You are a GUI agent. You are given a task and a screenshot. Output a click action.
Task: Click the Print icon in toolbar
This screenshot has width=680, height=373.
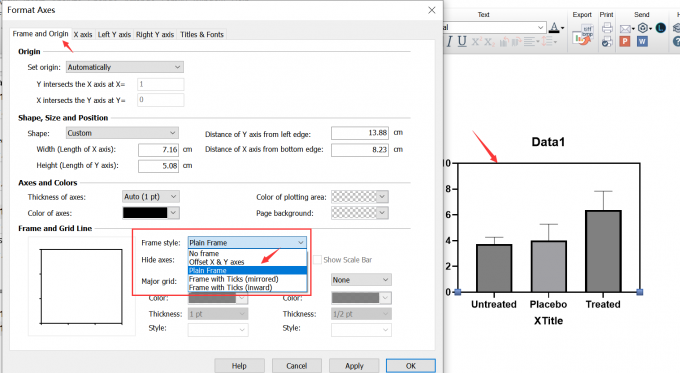[607, 28]
